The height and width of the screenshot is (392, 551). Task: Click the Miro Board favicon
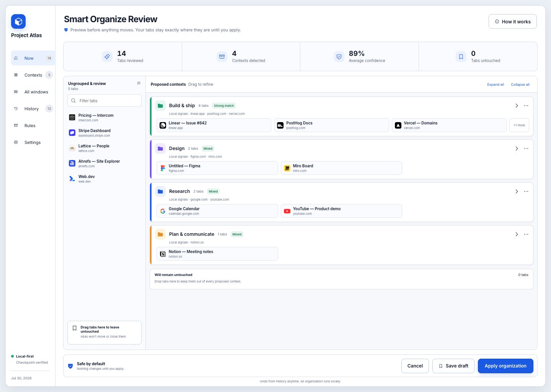[287, 168]
